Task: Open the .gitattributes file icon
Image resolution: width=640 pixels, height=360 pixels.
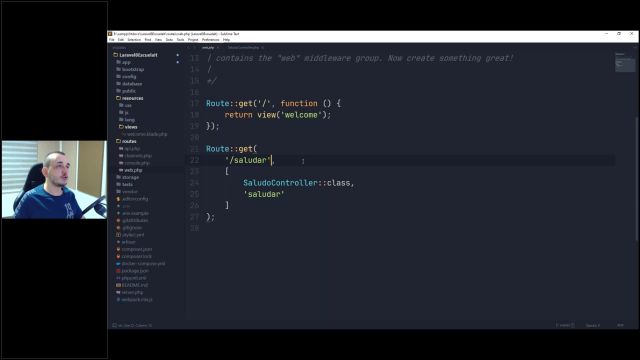Action: click(118, 220)
